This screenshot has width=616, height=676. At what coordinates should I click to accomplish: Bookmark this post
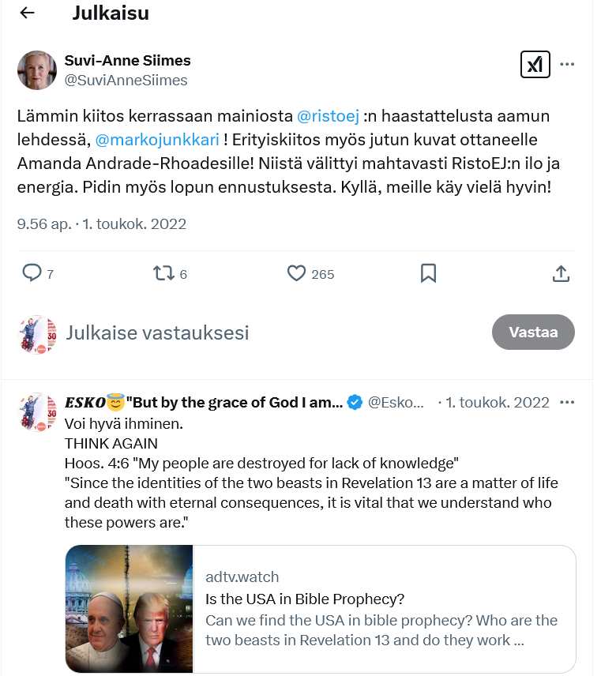pyautogui.click(x=428, y=273)
